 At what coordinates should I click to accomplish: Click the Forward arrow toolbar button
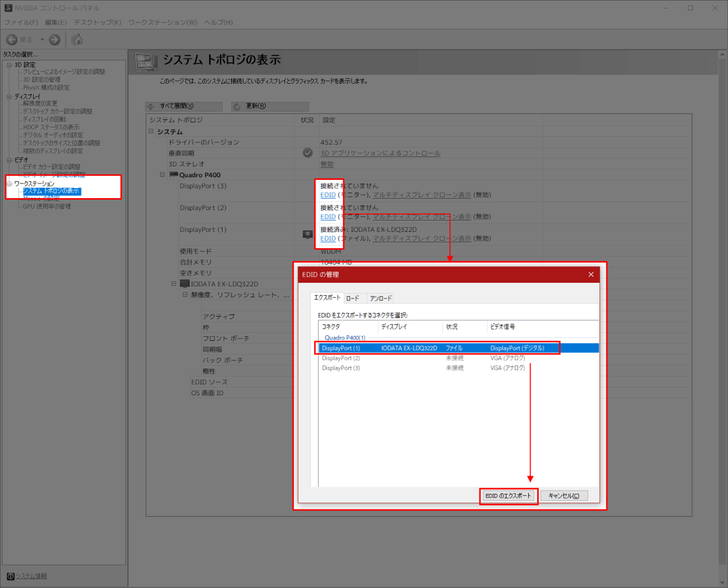click(x=55, y=40)
